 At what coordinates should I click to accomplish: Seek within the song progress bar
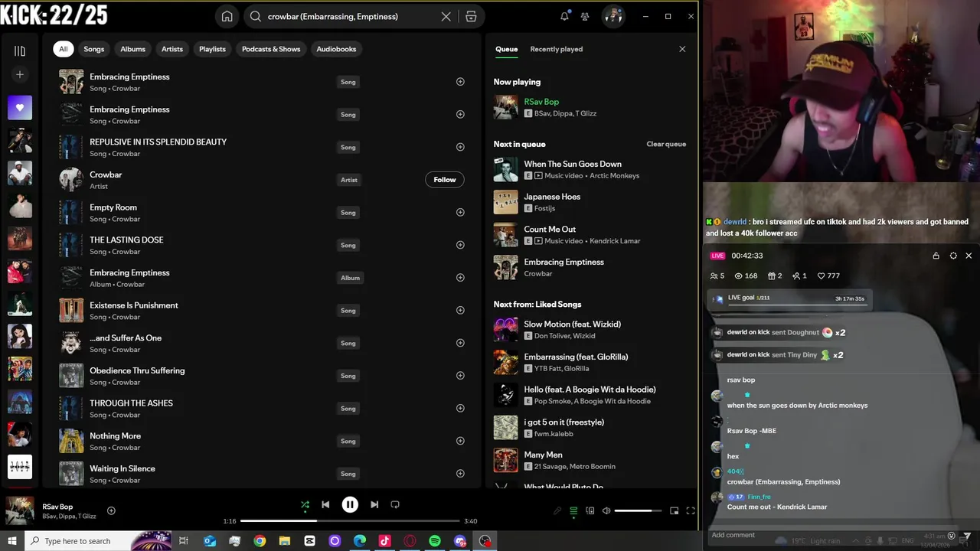[x=350, y=521]
